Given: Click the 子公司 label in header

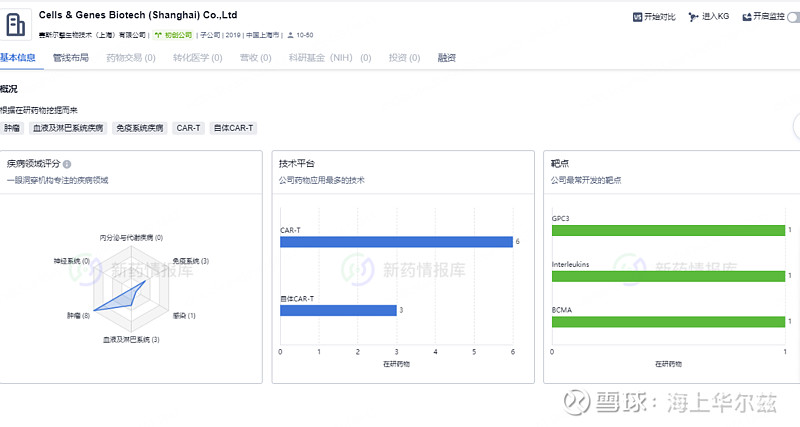Looking at the screenshot, I should [210, 35].
